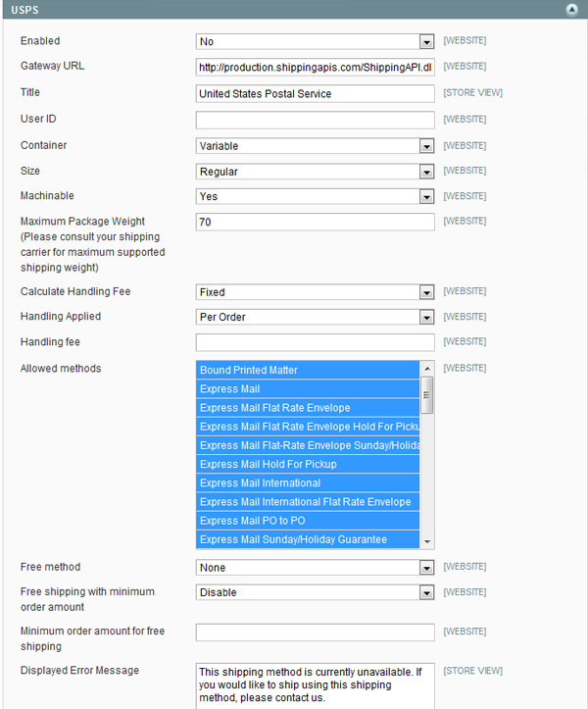Select Express Mail Flat Rate Envelope Hold For Pickup
588x709 pixels.
pyautogui.click(x=308, y=427)
